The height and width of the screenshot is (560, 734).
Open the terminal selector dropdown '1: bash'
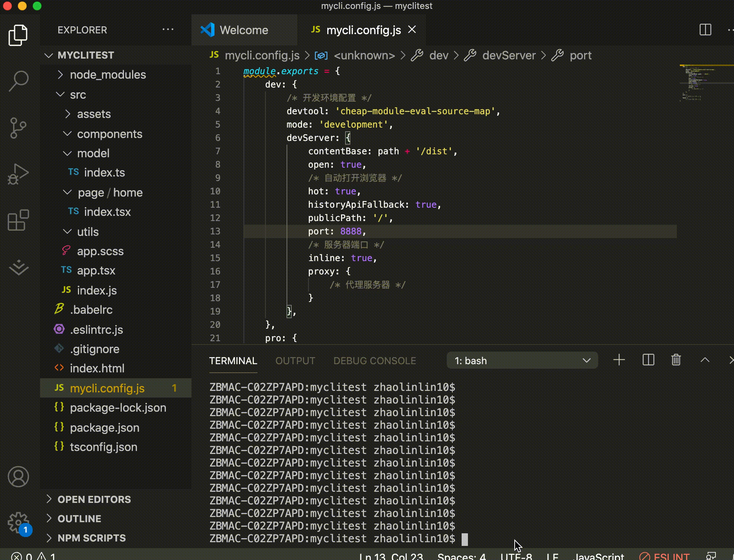click(522, 360)
